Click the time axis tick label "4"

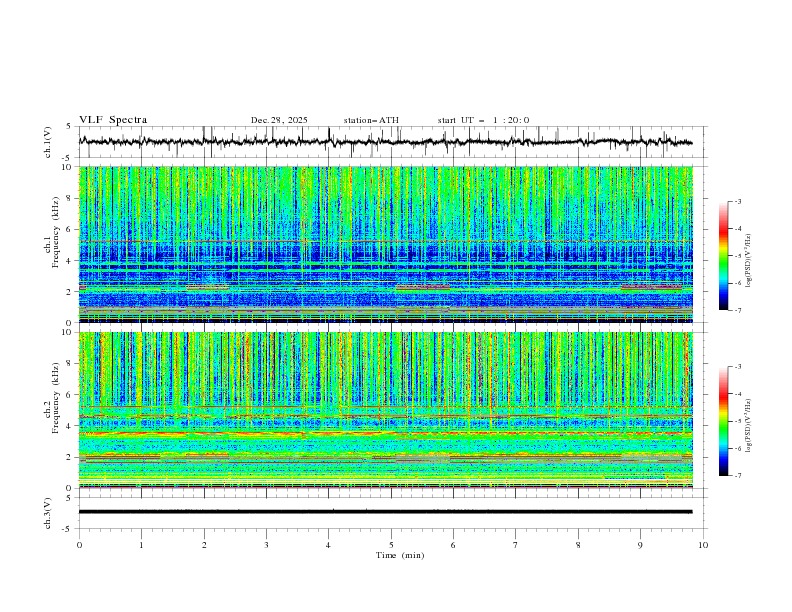[328, 545]
